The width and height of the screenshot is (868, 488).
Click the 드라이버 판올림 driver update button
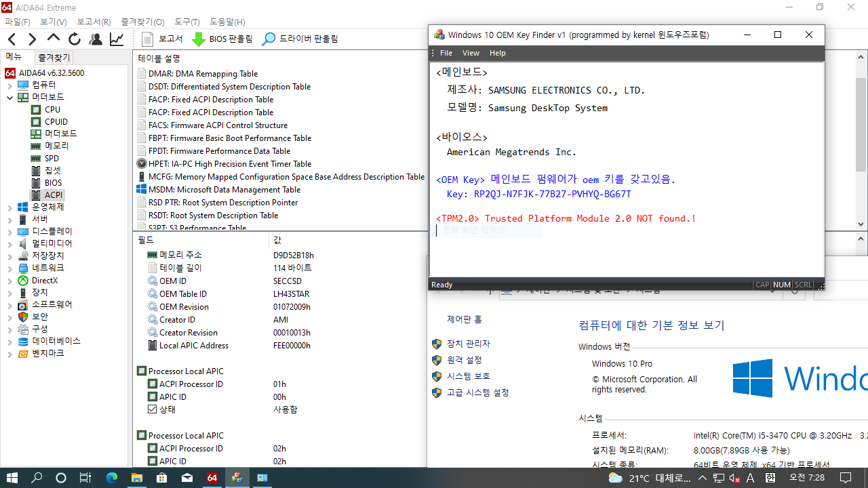click(x=300, y=39)
